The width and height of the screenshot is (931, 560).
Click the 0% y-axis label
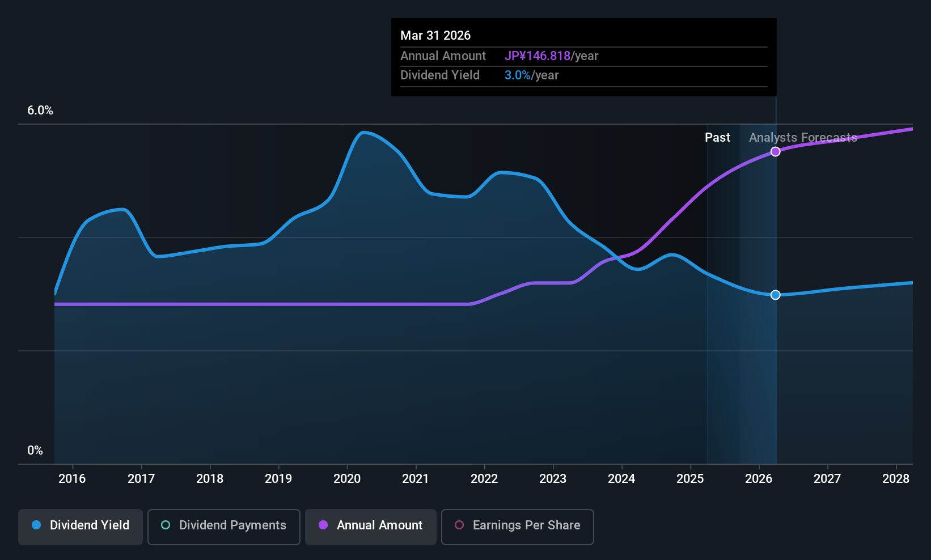pyautogui.click(x=35, y=451)
